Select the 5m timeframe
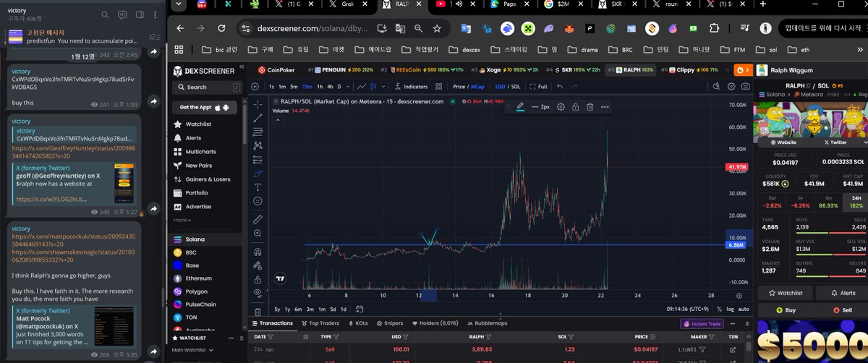 [x=294, y=86]
